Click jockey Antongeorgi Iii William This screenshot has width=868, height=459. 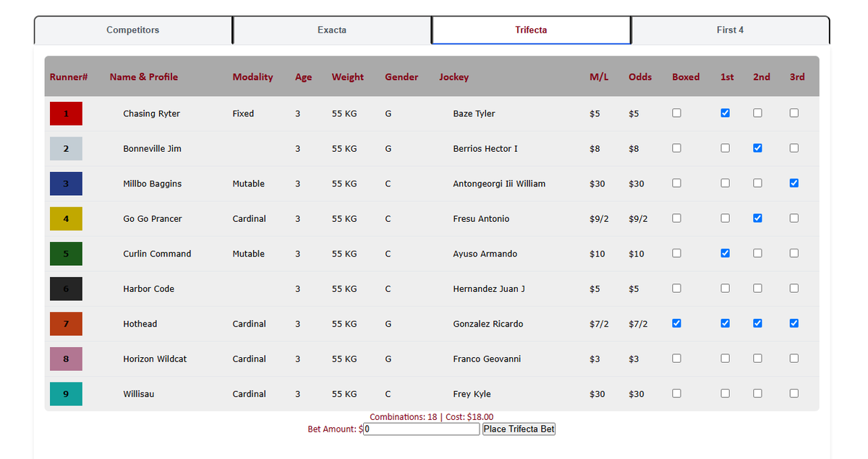pyautogui.click(x=499, y=184)
